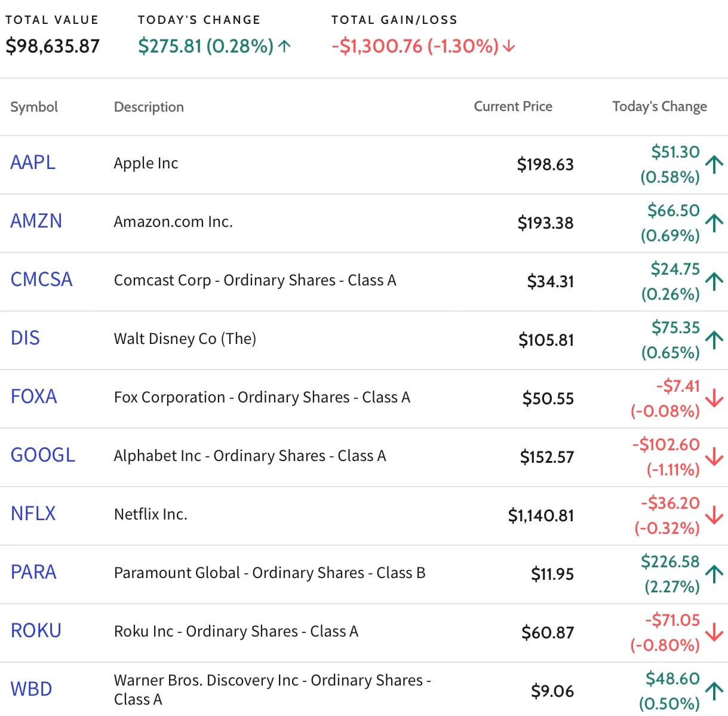Click the down arrow in the GOOGL row

(x=714, y=456)
